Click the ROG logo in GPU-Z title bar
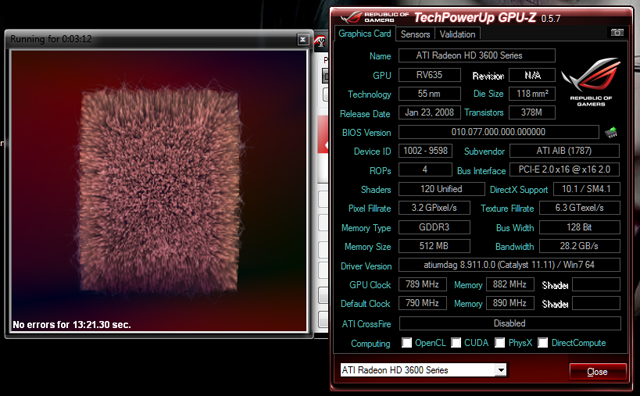Screen dimensions: 640x396 tap(374, 17)
